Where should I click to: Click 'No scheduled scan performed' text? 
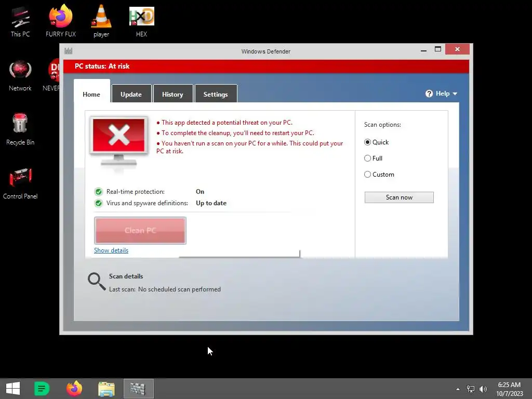(179, 289)
